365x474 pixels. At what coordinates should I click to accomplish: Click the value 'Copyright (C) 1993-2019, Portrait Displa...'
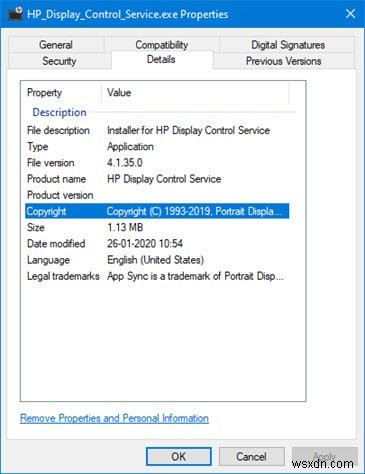pyautogui.click(x=194, y=211)
